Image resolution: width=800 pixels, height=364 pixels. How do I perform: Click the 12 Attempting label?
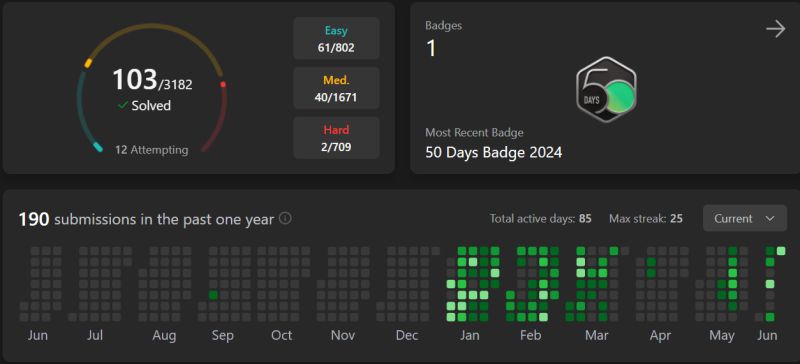(152, 150)
